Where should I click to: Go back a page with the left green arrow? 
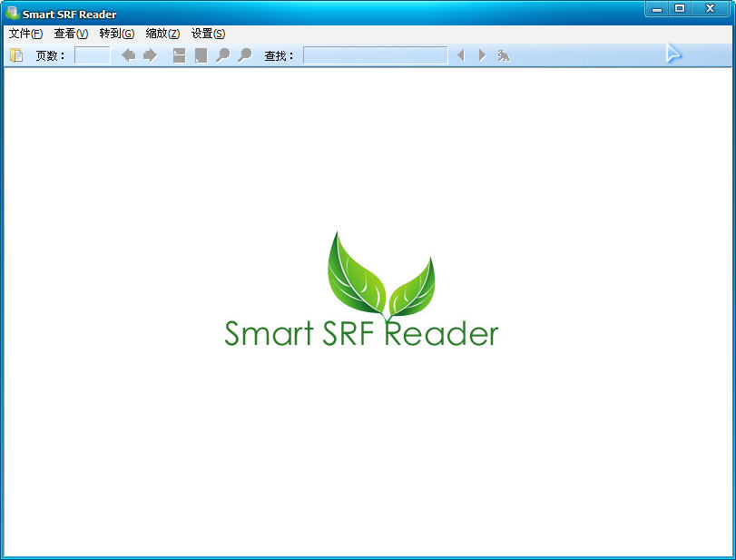127,54
